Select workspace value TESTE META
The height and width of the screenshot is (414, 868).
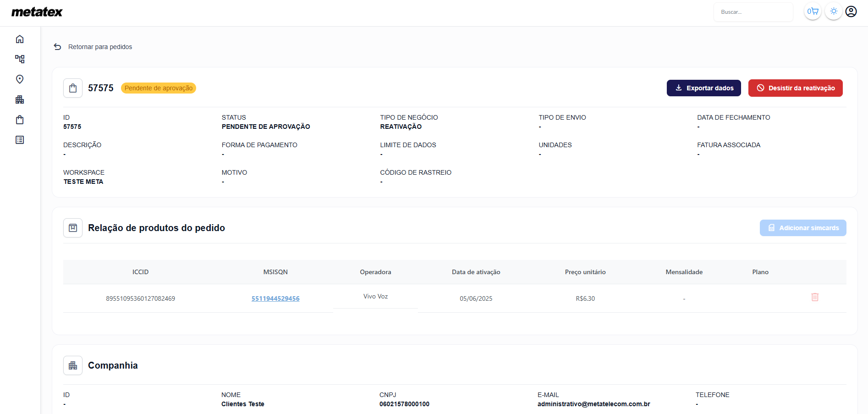point(83,182)
